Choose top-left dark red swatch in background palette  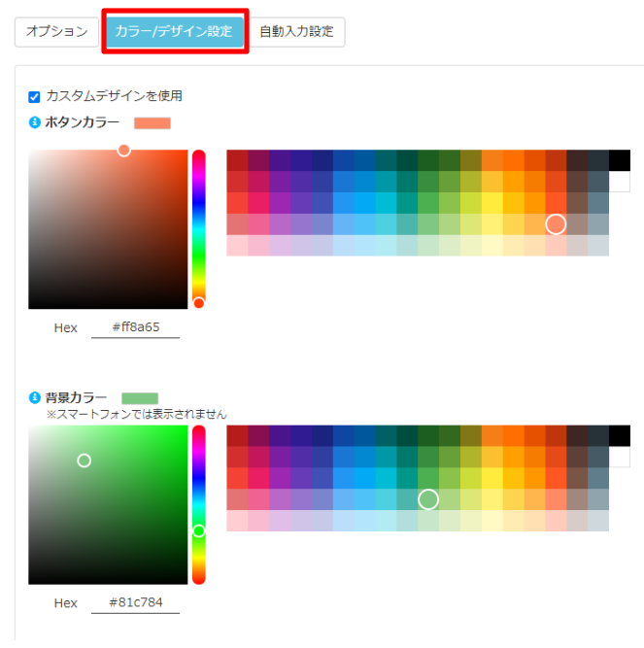(x=237, y=435)
